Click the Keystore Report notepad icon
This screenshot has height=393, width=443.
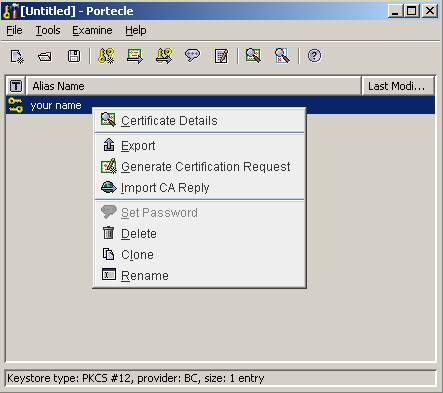[x=222, y=56]
